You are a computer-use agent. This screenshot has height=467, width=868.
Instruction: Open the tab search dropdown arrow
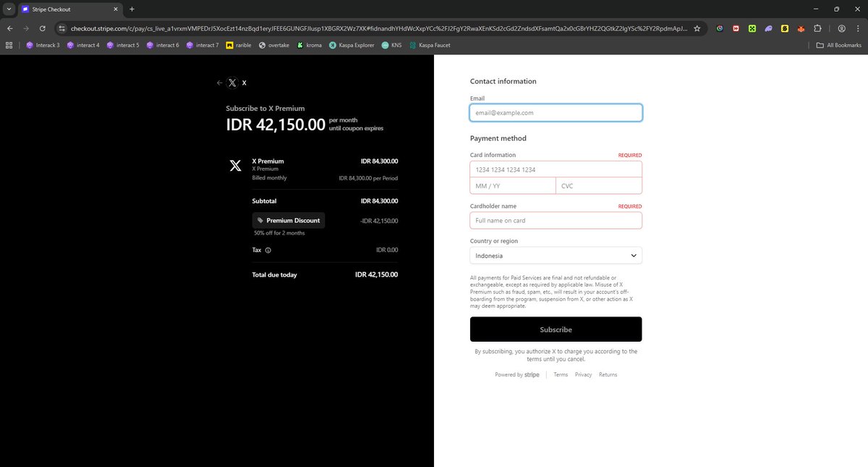[9, 9]
